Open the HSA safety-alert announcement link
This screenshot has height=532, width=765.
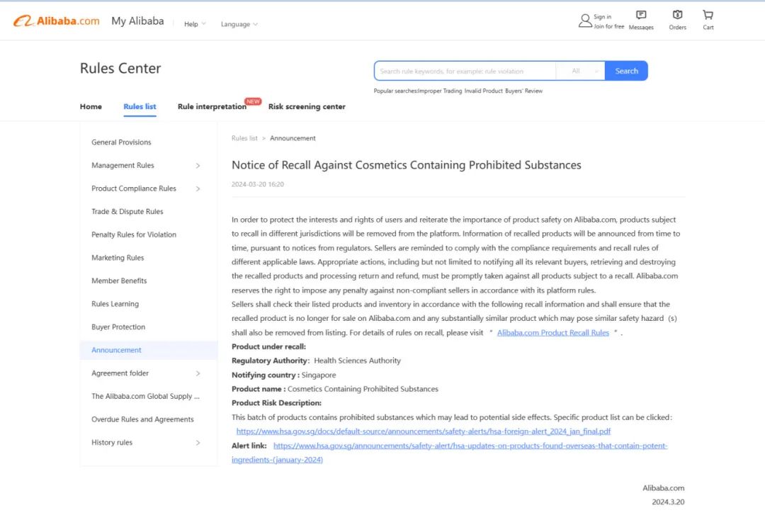click(x=449, y=453)
